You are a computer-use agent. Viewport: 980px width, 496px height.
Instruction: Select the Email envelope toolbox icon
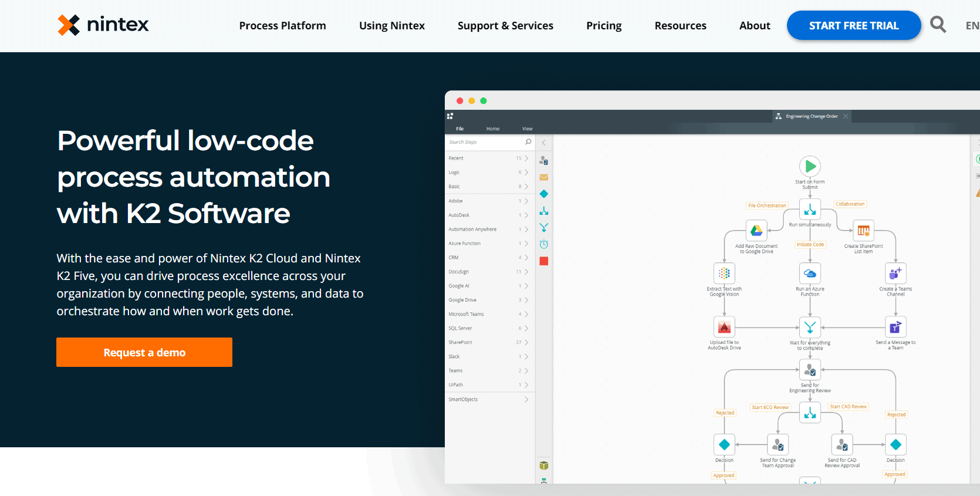tap(544, 177)
